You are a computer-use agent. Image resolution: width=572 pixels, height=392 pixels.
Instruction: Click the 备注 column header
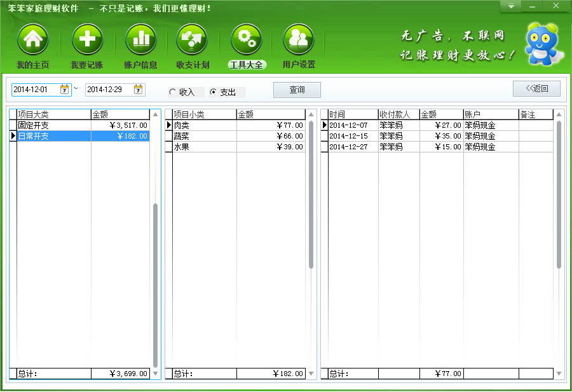[x=536, y=114]
